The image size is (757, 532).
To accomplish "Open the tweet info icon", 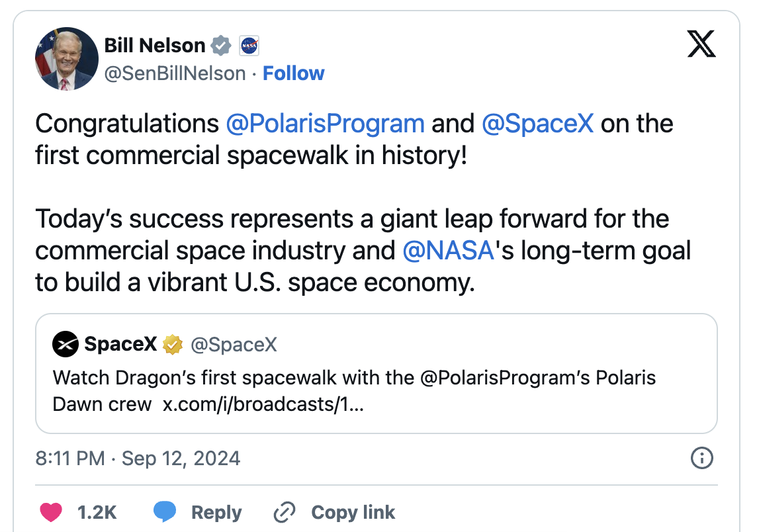I will pyautogui.click(x=701, y=457).
